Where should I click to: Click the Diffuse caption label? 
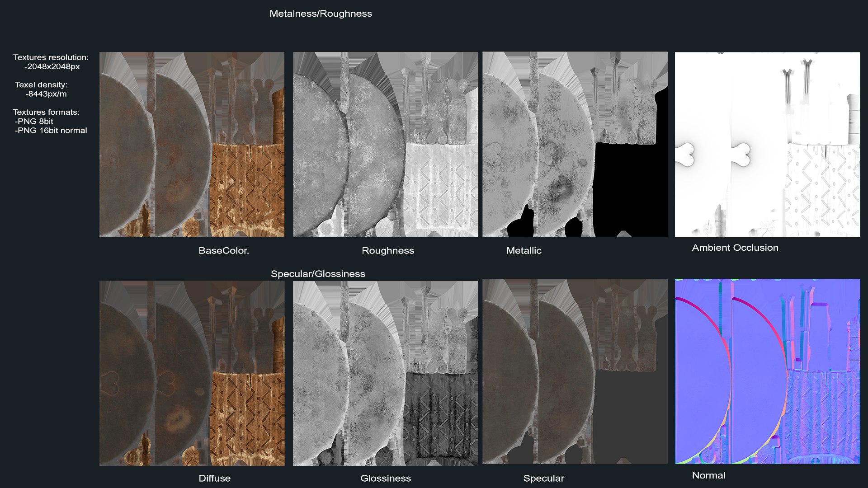214,479
